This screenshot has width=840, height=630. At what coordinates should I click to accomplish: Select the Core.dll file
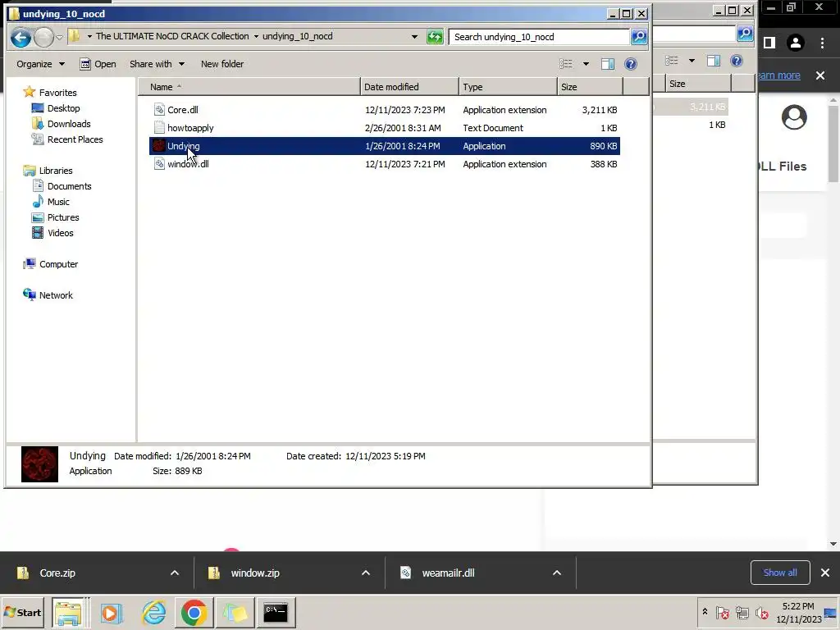click(x=384, y=110)
